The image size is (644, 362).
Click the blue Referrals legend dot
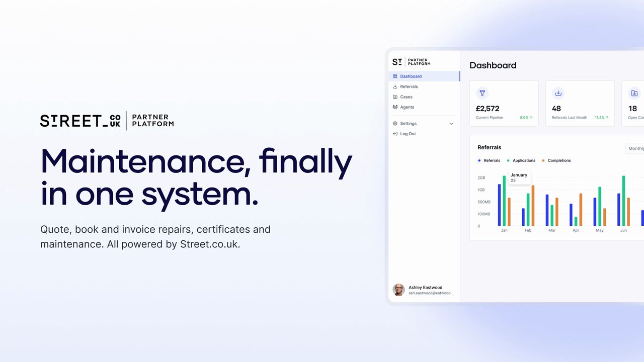tap(479, 160)
